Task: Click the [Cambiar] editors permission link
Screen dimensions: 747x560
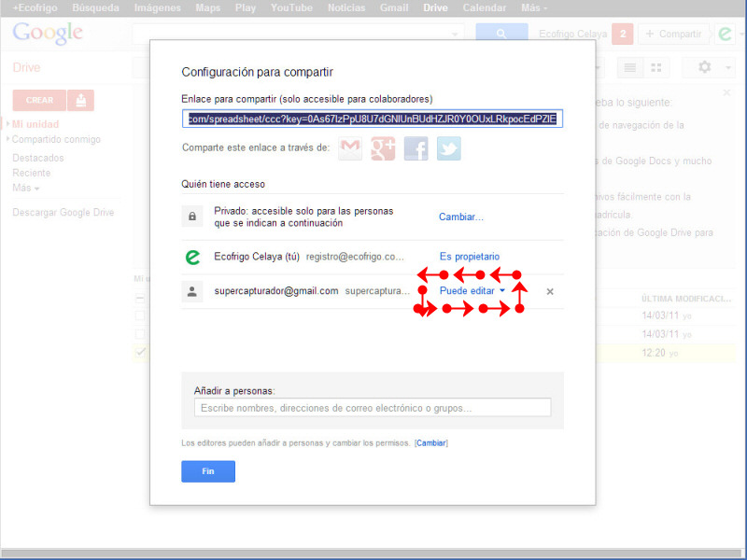Action: click(x=431, y=442)
